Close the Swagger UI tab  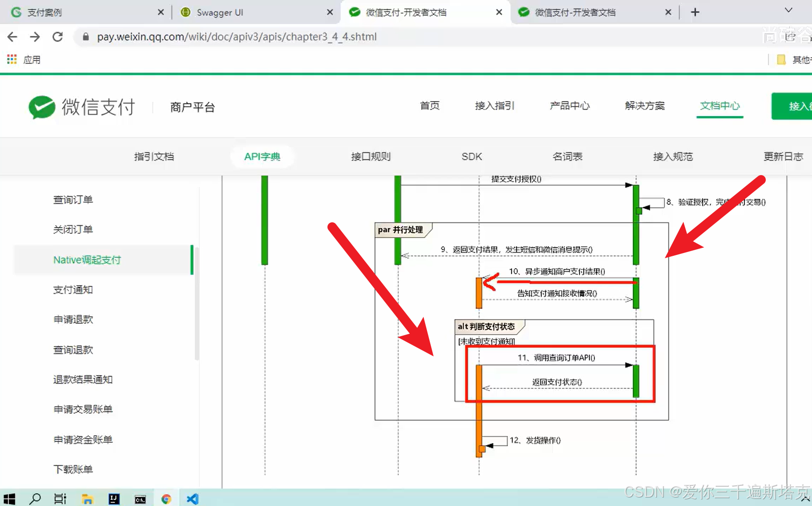(330, 12)
